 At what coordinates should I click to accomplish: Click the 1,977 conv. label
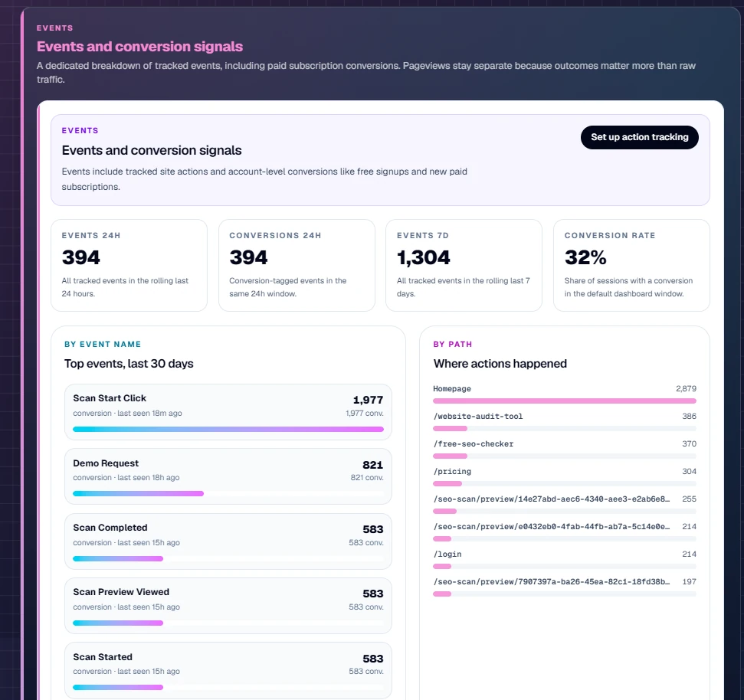point(365,413)
